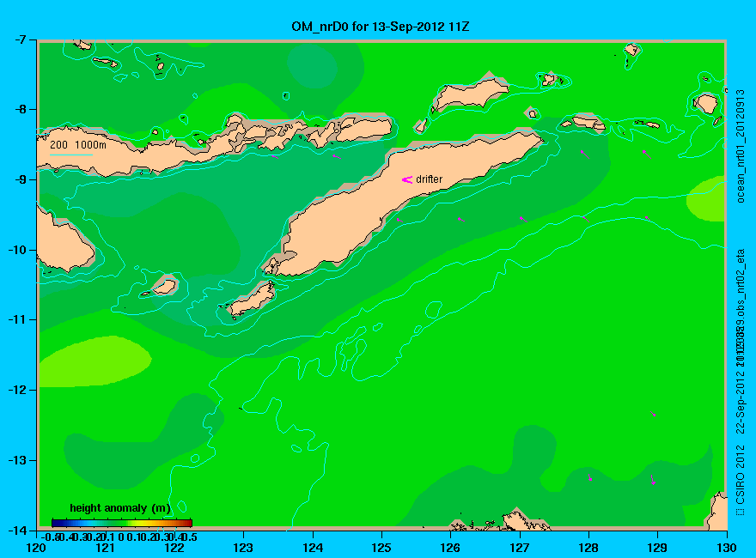Click the y-axis latitude label '-11'
Viewport: 756px width, 558px height.
point(17,319)
